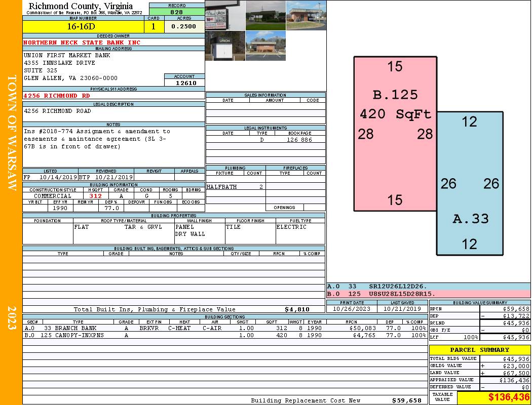Viewport: 532px width, 405px height.
Task: Click C-HEAT heating cell
Action: pyautogui.click(x=179, y=328)
